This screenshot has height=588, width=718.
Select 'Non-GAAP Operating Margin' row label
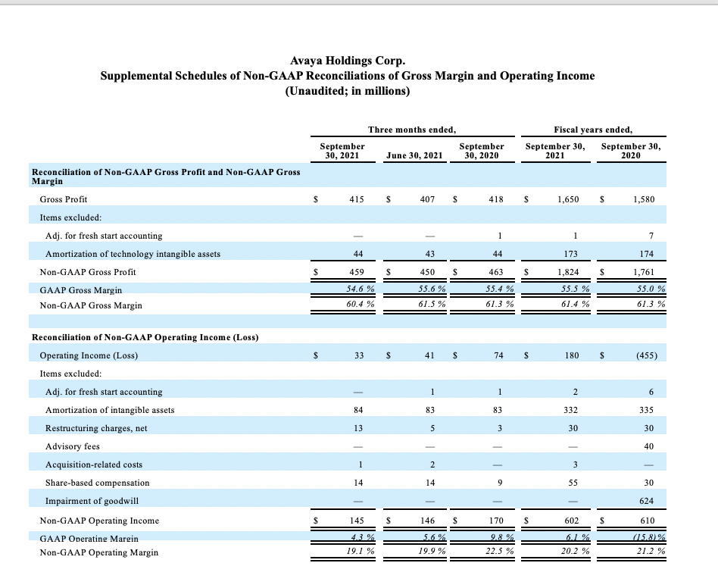pyautogui.click(x=99, y=552)
